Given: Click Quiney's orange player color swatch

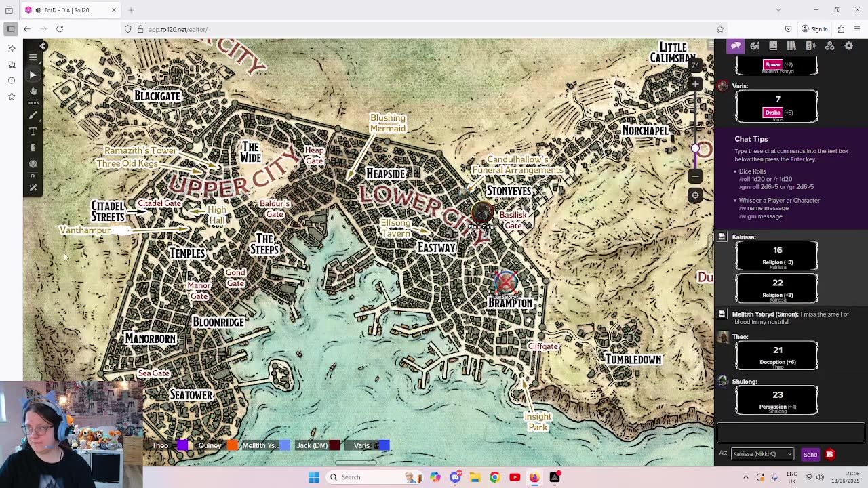Looking at the screenshot, I should (233, 445).
